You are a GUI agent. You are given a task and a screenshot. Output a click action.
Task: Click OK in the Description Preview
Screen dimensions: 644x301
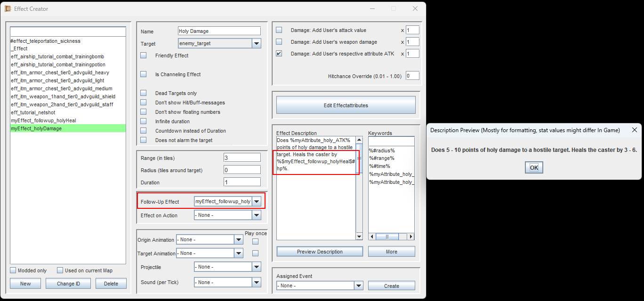pyautogui.click(x=534, y=168)
